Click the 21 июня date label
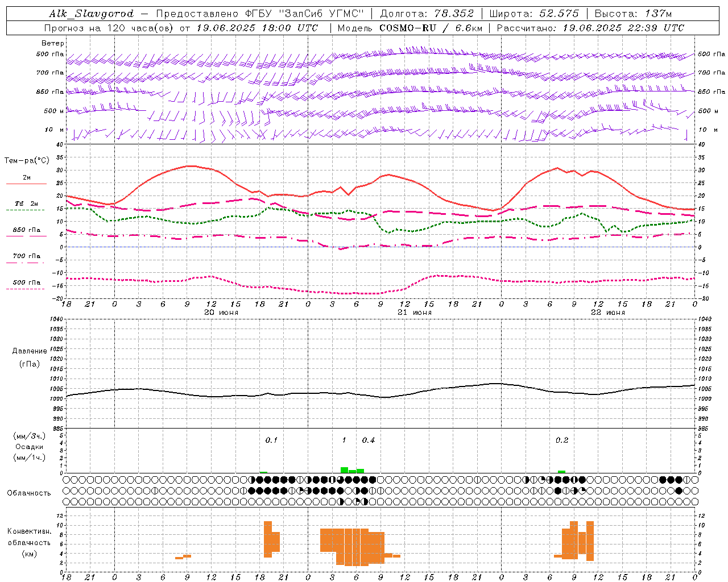This screenshot has height=582, width=728. [x=415, y=312]
